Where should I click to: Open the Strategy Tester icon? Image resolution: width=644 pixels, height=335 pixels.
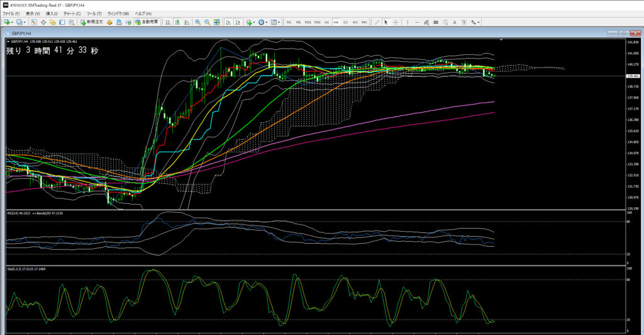[72, 22]
